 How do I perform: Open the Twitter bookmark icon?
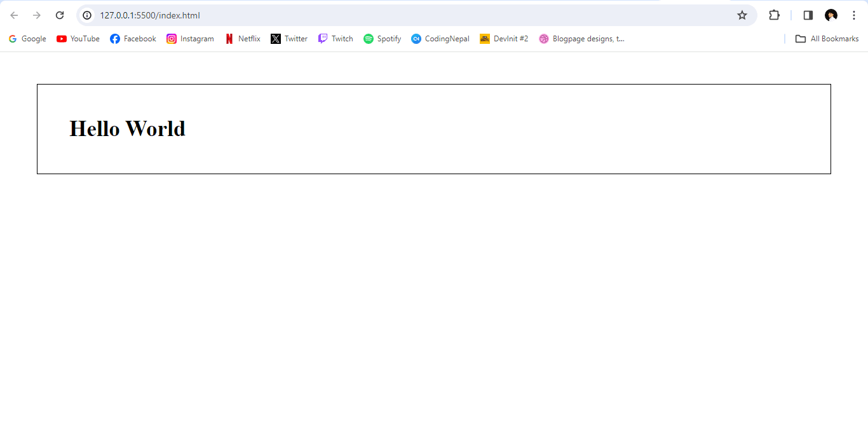[x=276, y=39]
